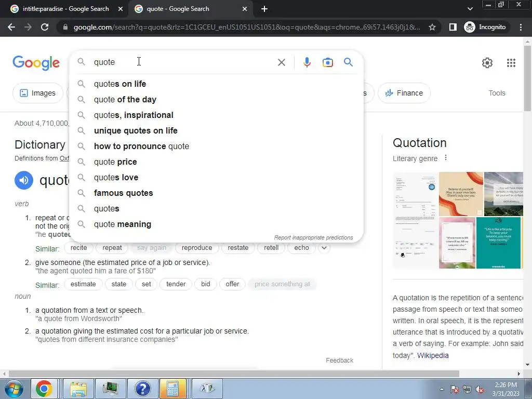This screenshot has height=399, width=532.
Task: Pick suggestion 'famous quotes'
Action: tap(216, 193)
